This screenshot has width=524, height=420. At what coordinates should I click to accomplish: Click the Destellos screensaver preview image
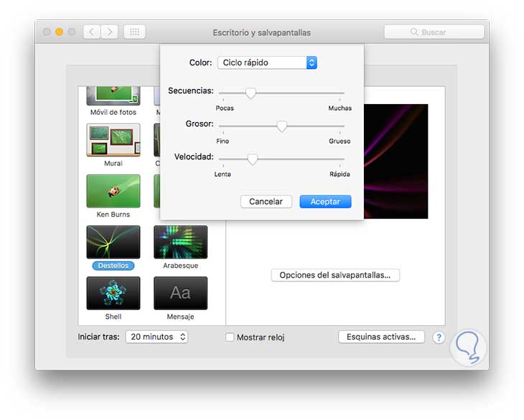pos(396,162)
